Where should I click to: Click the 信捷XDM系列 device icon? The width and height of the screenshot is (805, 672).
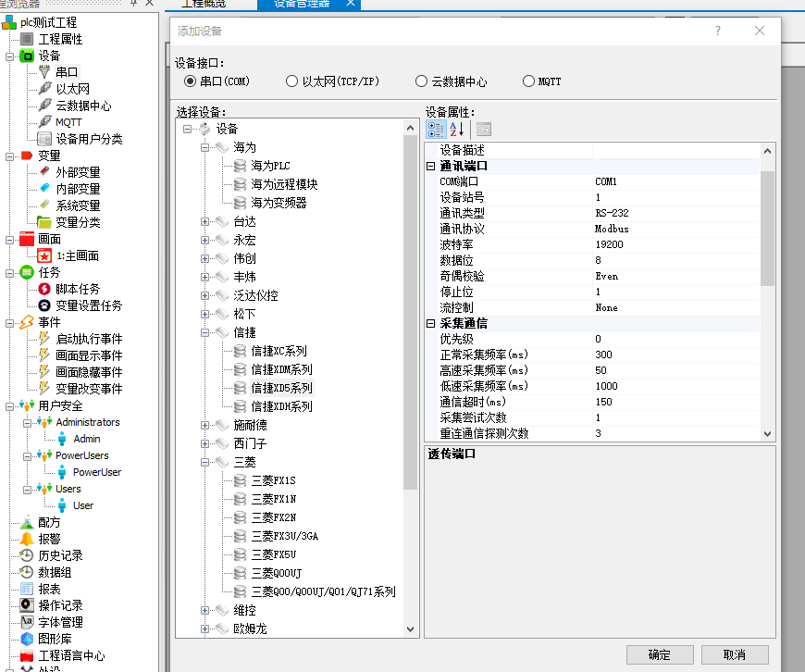(240, 369)
